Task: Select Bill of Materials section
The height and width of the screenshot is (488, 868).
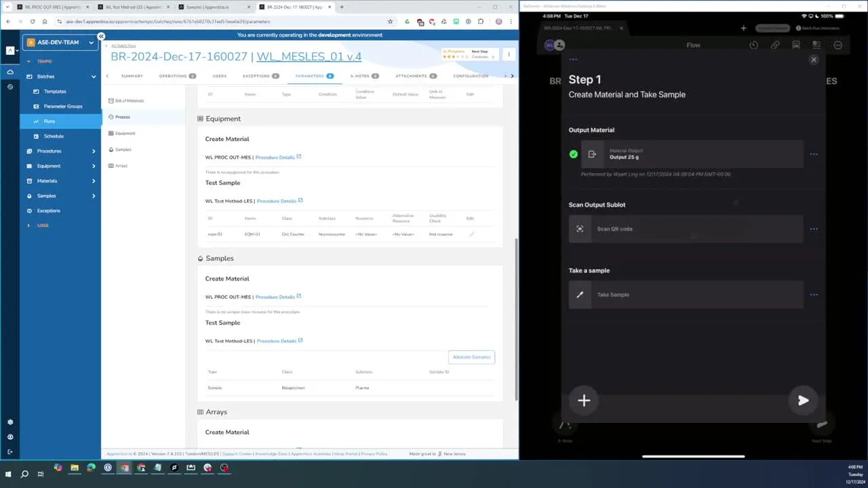Action: 130,101
